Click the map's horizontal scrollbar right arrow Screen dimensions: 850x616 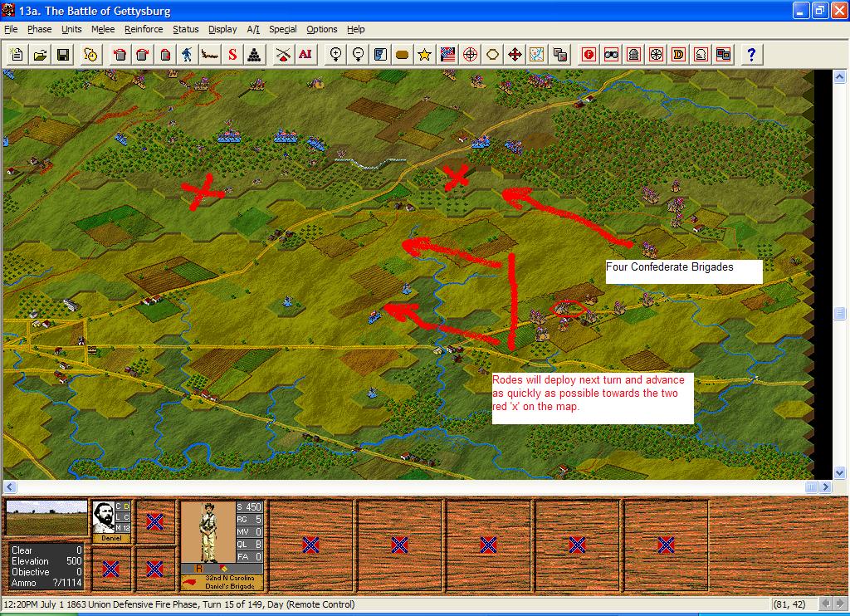(x=826, y=487)
